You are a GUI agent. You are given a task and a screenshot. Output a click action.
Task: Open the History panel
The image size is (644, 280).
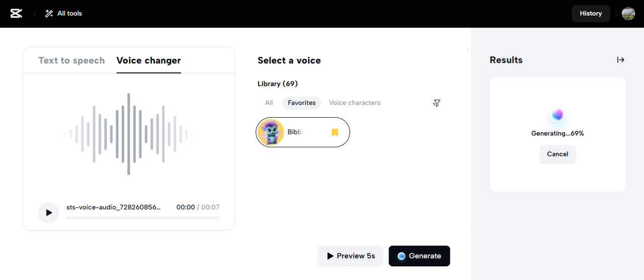pyautogui.click(x=591, y=14)
